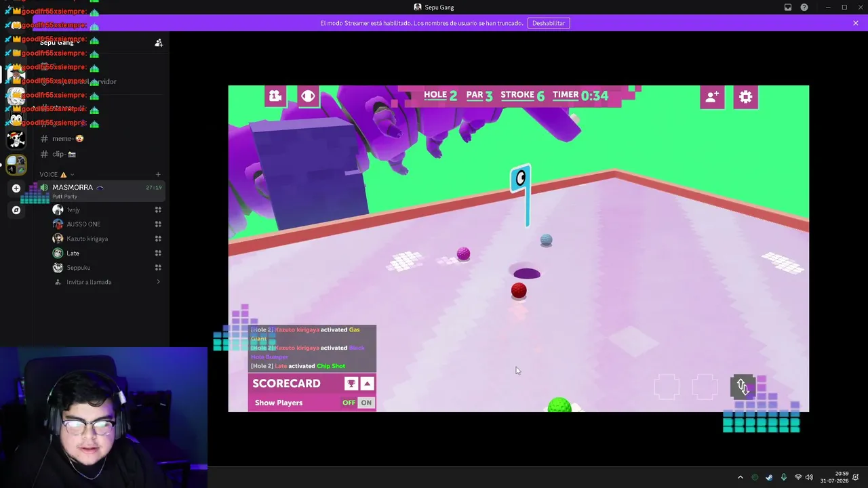
Task: Collapse the SCORECARD panel with the arrow
Action: 367,384
